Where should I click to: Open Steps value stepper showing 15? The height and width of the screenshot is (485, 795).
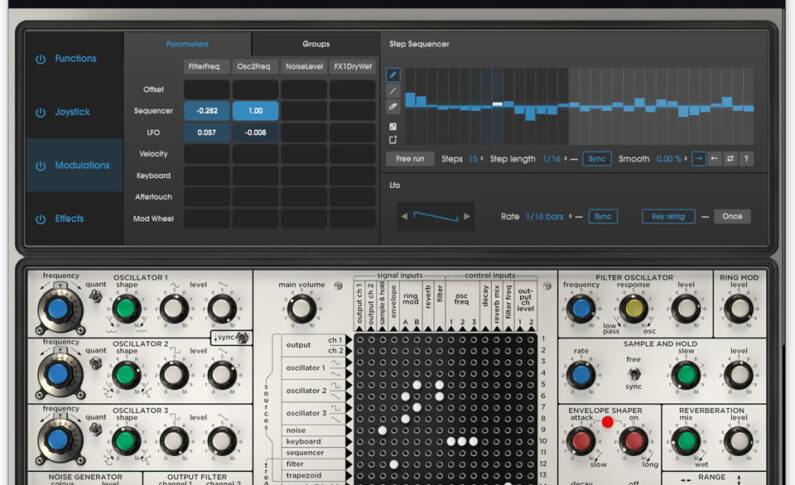(x=476, y=159)
